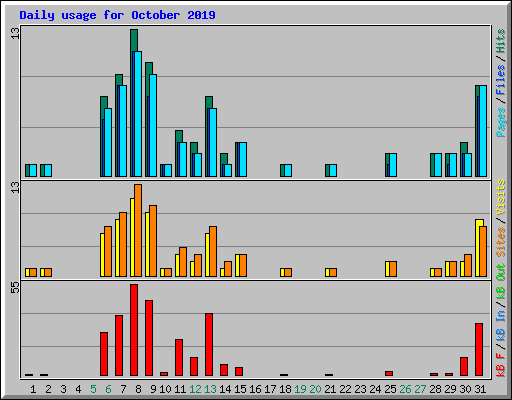
Task: Click day label "16" on the x-axis
Action: pos(255,389)
